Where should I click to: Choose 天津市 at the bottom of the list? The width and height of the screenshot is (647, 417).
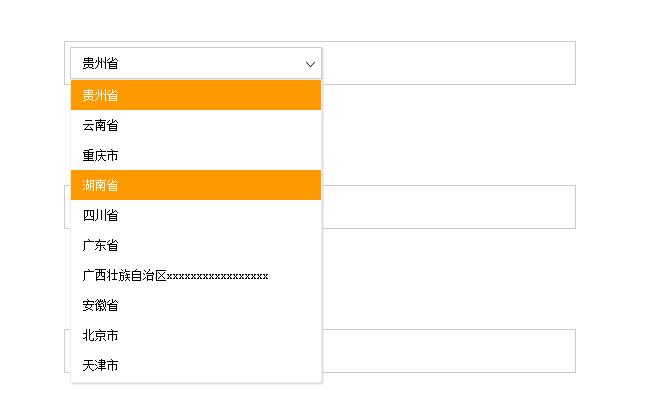196,365
